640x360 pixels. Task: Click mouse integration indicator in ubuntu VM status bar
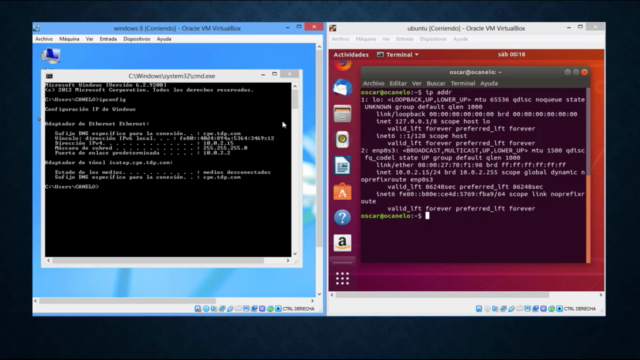(551, 309)
